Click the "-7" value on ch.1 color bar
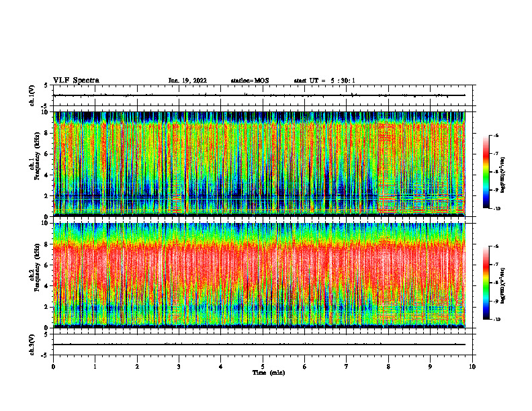 coord(496,154)
